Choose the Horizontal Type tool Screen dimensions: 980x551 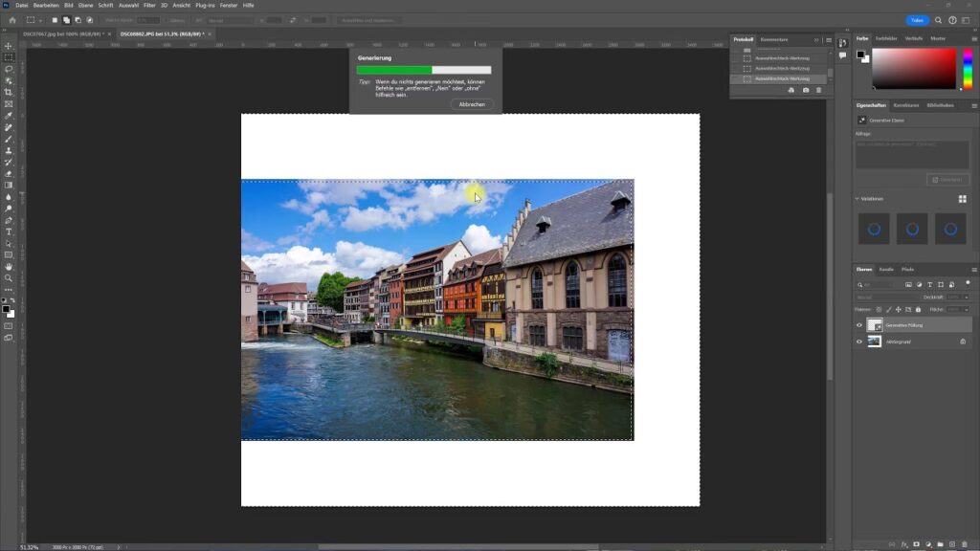pyautogui.click(x=9, y=231)
